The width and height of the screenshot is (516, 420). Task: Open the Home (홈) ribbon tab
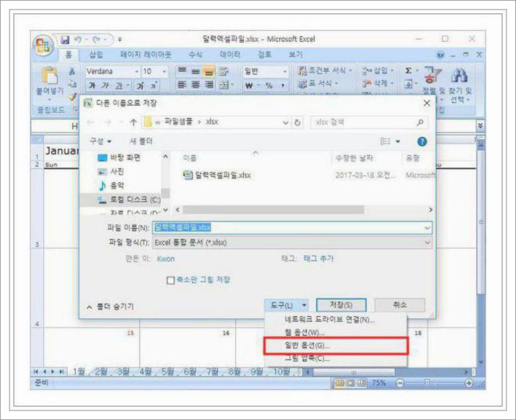coord(68,55)
